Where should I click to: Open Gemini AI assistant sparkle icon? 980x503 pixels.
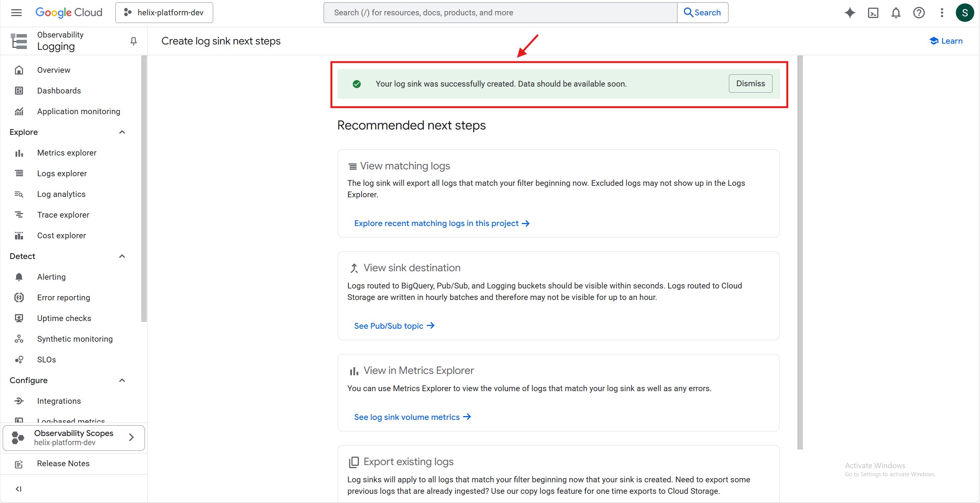(x=850, y=13)
